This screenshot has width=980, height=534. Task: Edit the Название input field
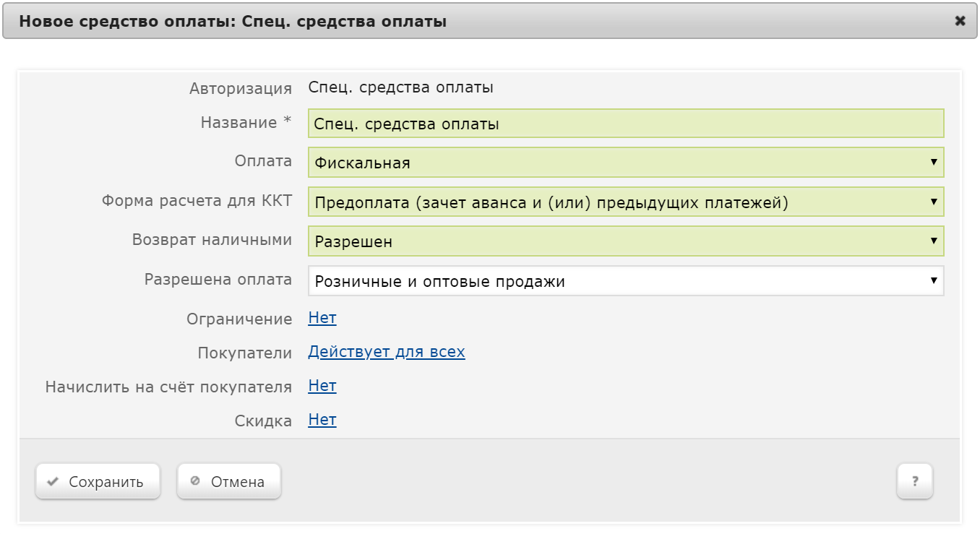click(626, 124)
